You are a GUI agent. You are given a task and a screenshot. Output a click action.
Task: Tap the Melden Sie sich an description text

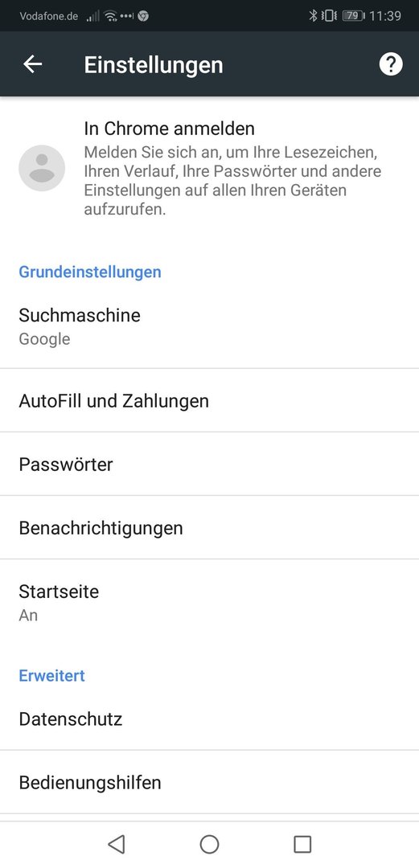pyautogui.click(x=232, y=181)
